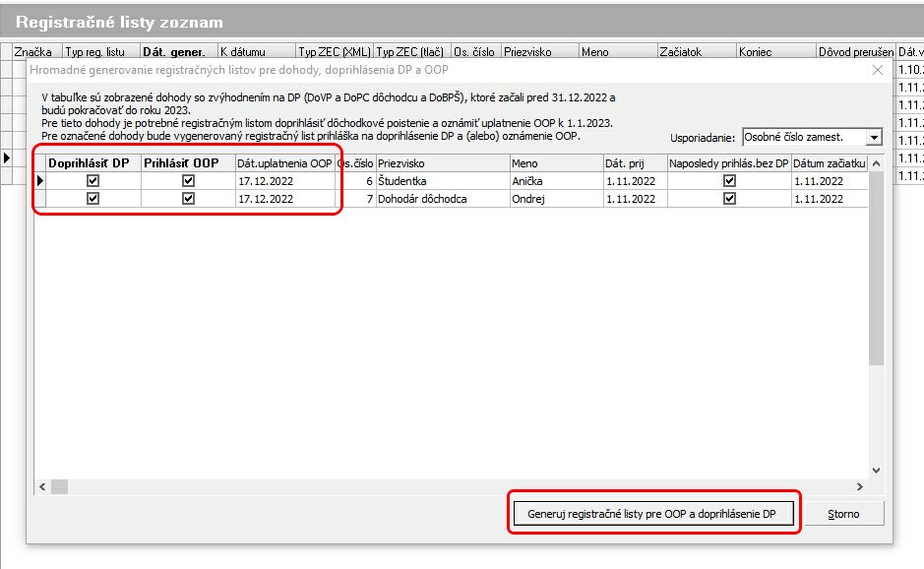Toggle Prihlásiť OOP for Dohodár dôchodca
Viewport: 924px width, 569px height.
188,198
